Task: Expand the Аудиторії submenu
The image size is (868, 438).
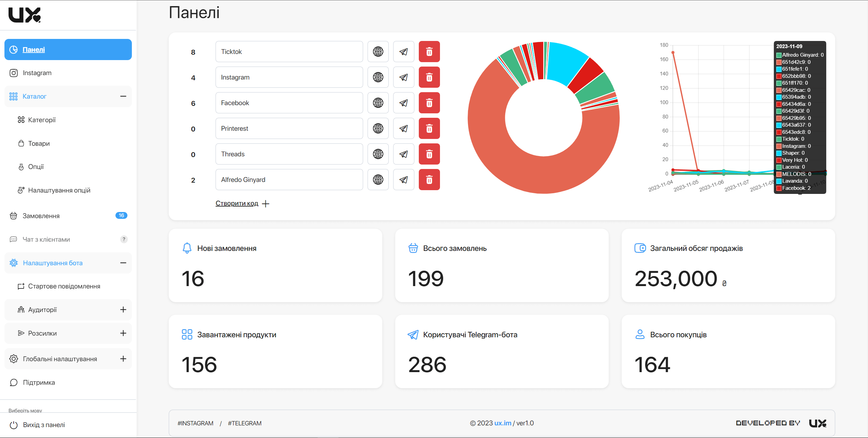Action: point(123,310)
